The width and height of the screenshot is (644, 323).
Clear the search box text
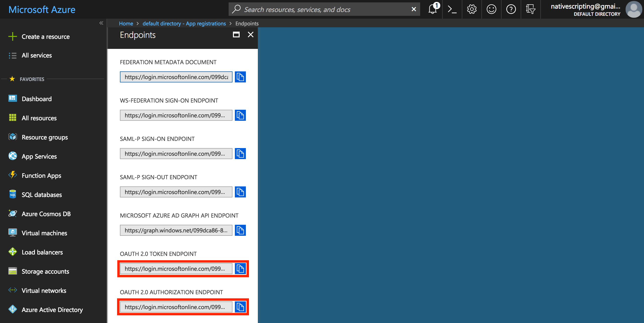click(x=414, y=10)
